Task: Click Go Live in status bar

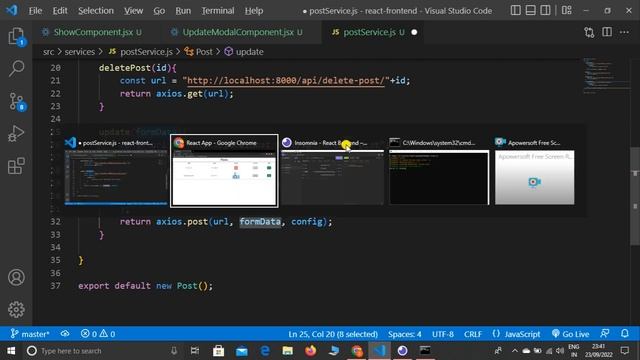Action: pyautogui.click(x=570, y=334)
